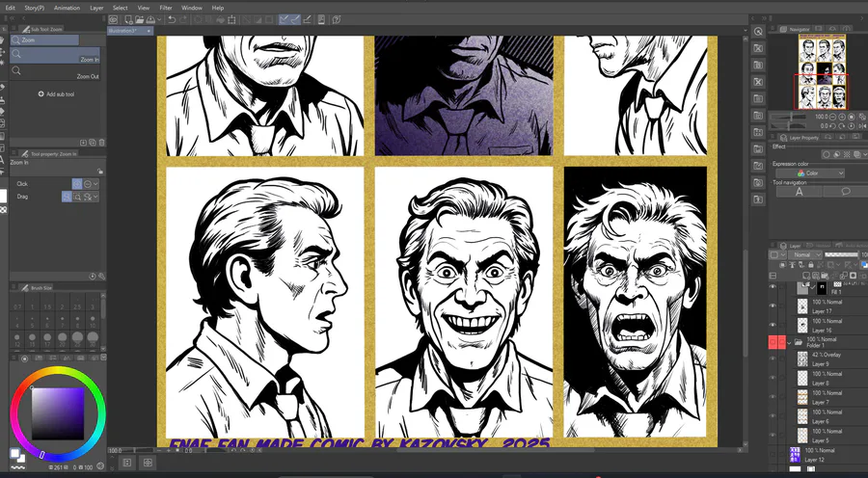Open the Animation menu
868x478 pixels.
[x=67, y=8]
